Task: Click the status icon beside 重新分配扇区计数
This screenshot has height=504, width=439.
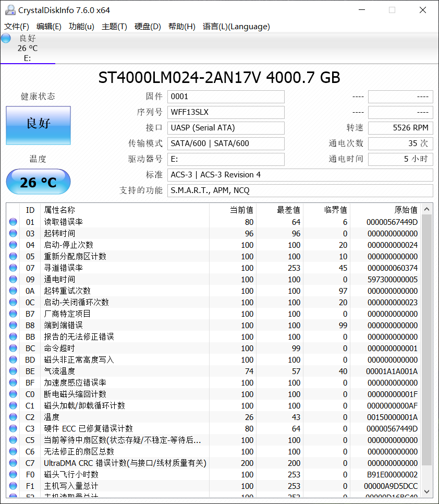Action: pos(13,256)
